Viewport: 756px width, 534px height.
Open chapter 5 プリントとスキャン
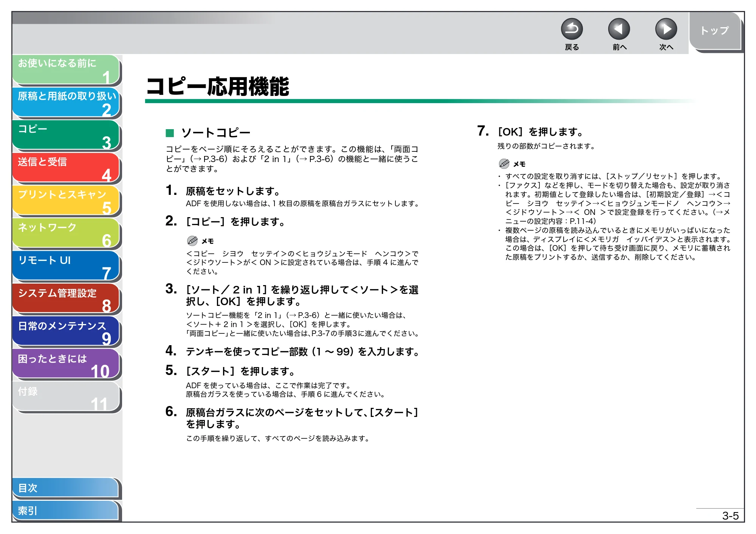tap(66, 201)
